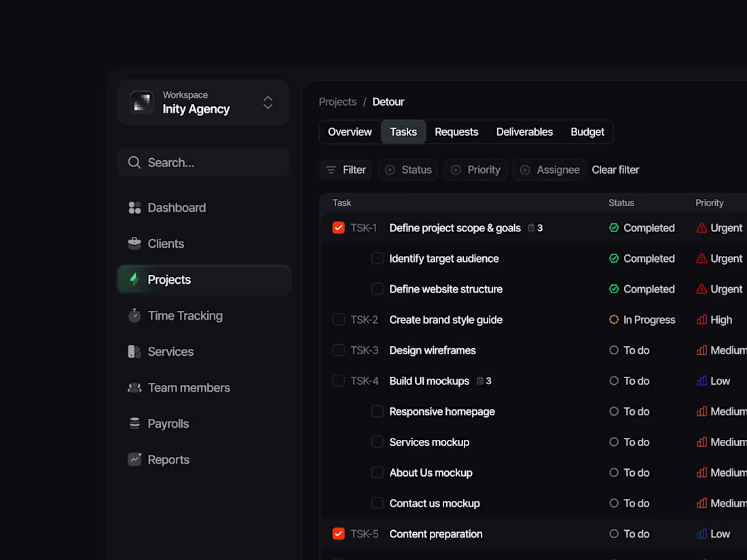Select the Services icon in the sidebar
747x560 pixels.
134,351
